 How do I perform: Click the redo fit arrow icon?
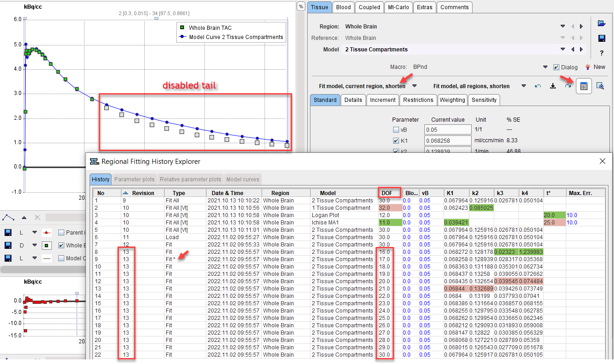coord(568,86)
